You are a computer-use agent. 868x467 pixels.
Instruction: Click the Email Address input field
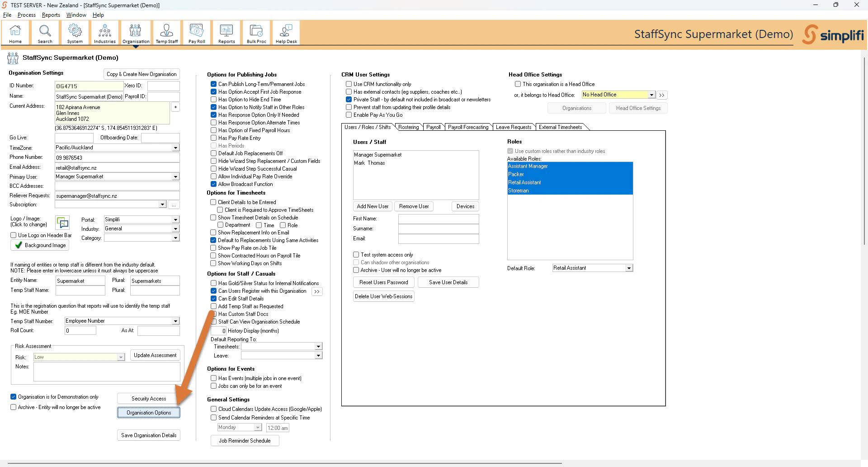117,167
